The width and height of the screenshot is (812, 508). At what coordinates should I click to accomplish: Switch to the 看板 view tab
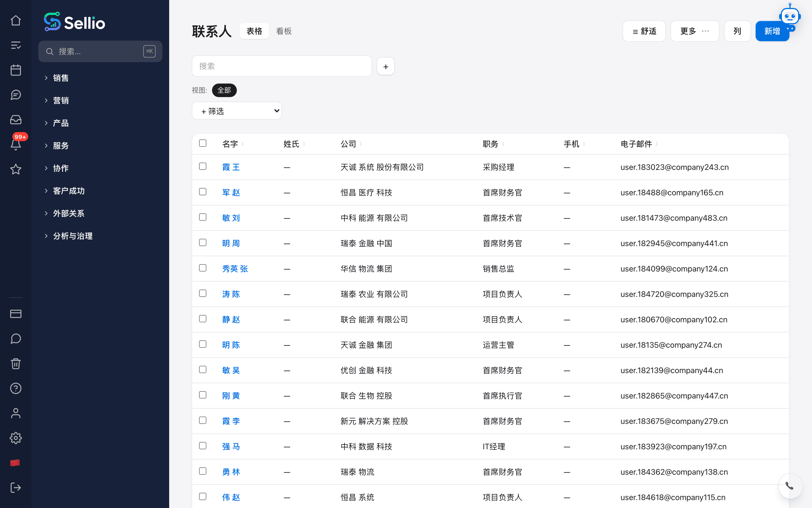[x=284, y=31]
